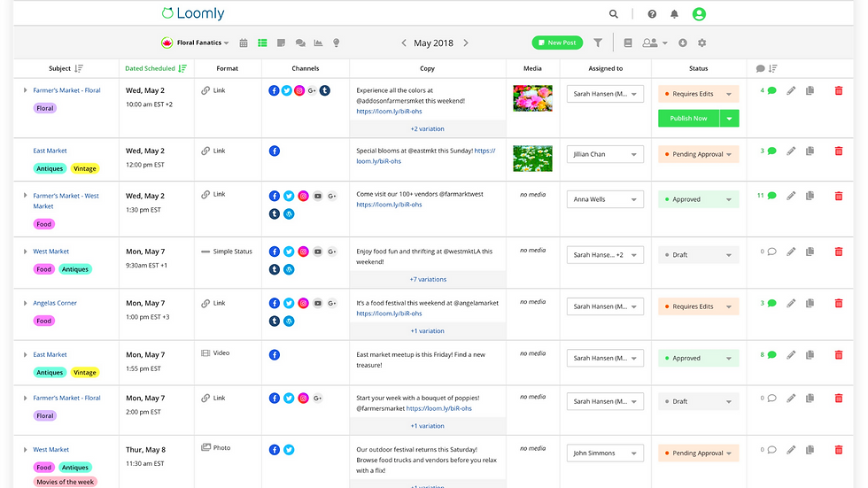The width and height of the screenshot is (868, 488).
Task: Open the filter funnel icon
Action: point(598,43)
